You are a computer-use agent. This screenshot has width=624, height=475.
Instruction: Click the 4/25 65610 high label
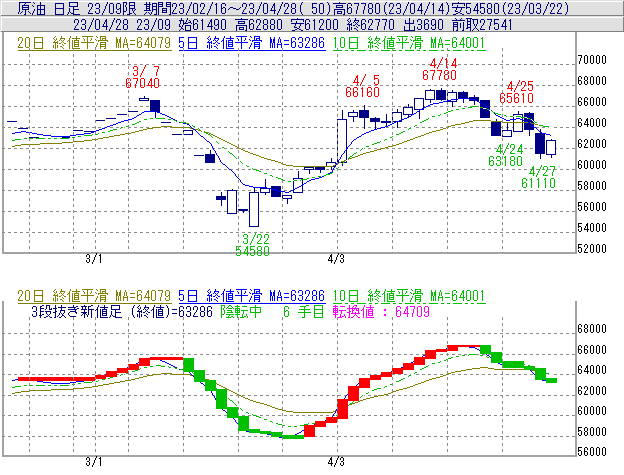pyautogui.click(x=517, y=92)
